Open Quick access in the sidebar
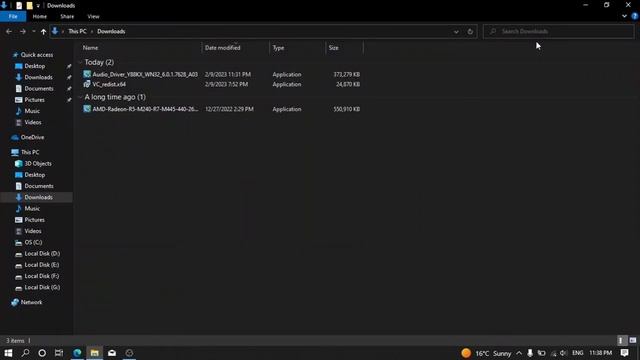This screenshot has height=360, width=640. click(x=37, y=55)
